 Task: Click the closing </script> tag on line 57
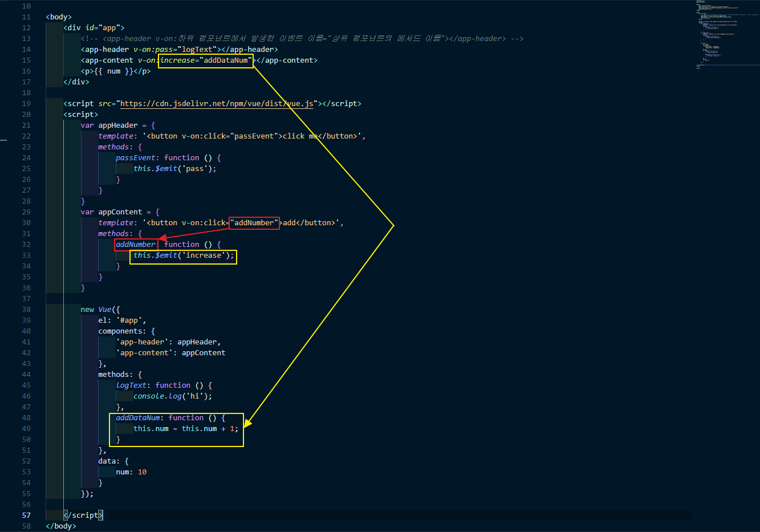(83, 515)
